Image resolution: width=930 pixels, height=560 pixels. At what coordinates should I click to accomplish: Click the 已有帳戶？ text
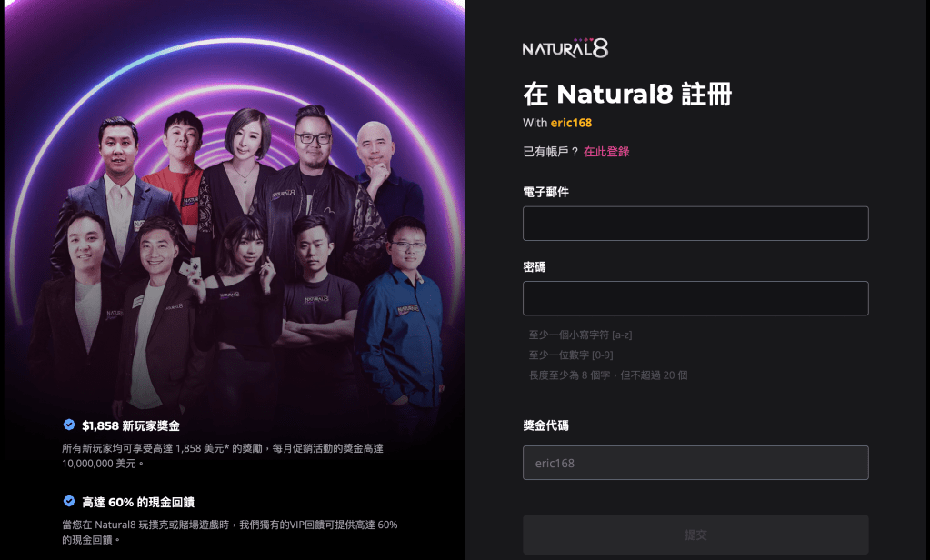click(x=551, y=151)
